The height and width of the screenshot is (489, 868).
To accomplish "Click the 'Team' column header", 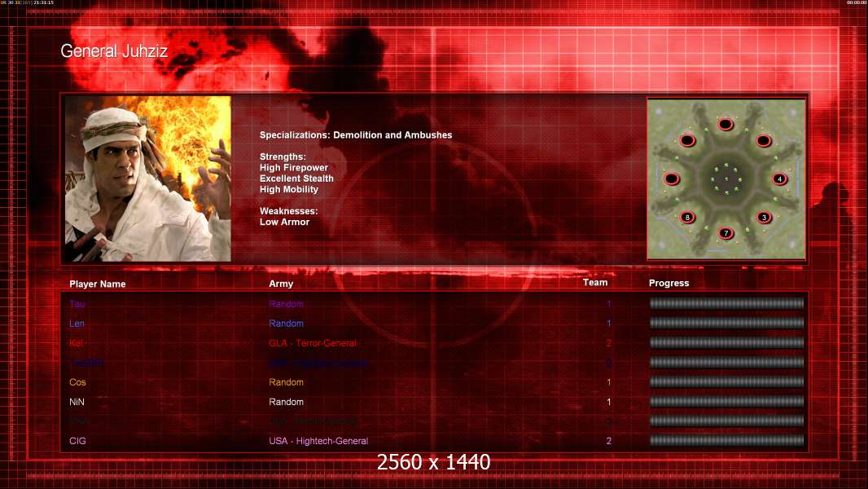I will click(x=595, y=283).
